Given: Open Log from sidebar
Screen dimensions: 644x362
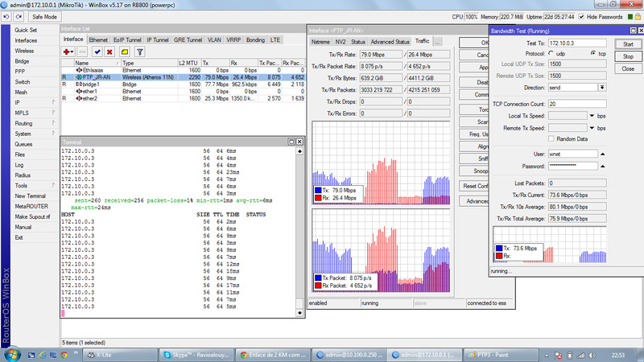Looking at the screenshot, I should coord(19,165).
